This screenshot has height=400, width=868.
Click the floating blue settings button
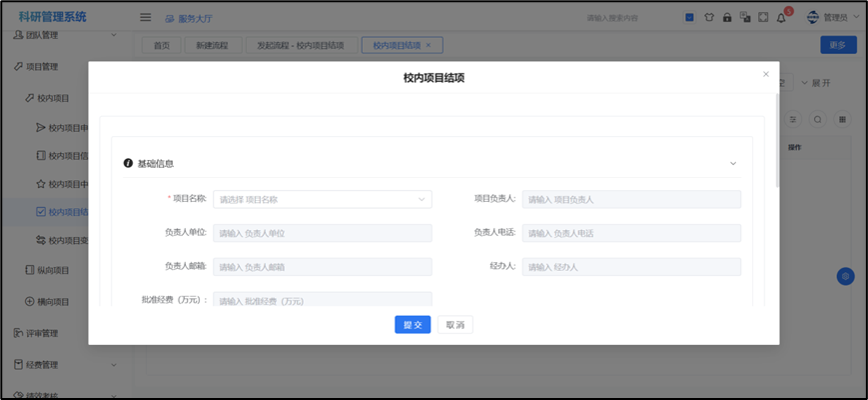[x=845, y=276]
